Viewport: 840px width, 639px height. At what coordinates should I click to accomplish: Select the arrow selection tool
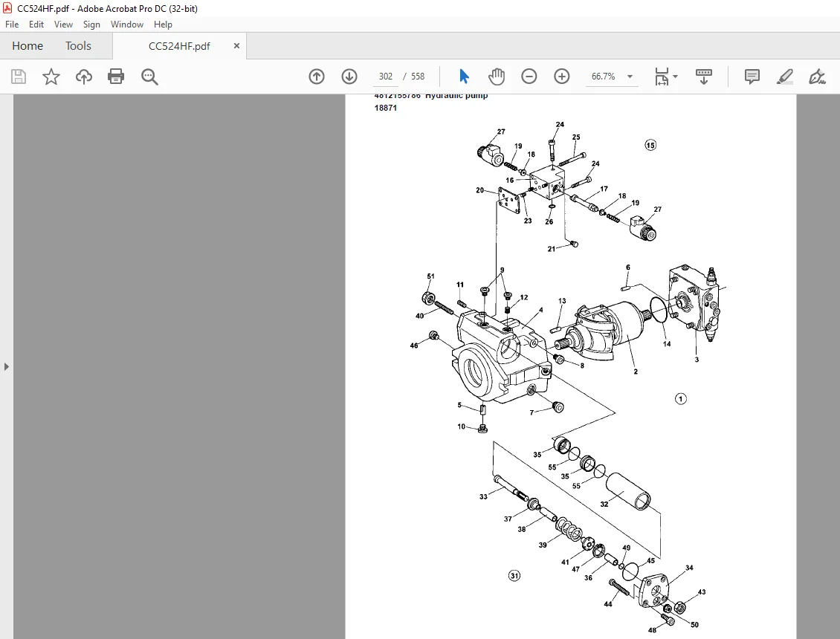464,77
